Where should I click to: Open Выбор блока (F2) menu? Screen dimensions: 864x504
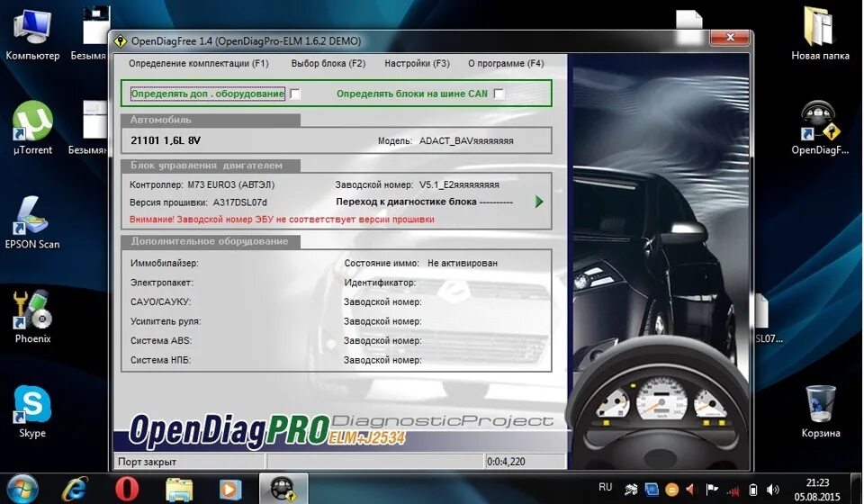pos(328,63)
